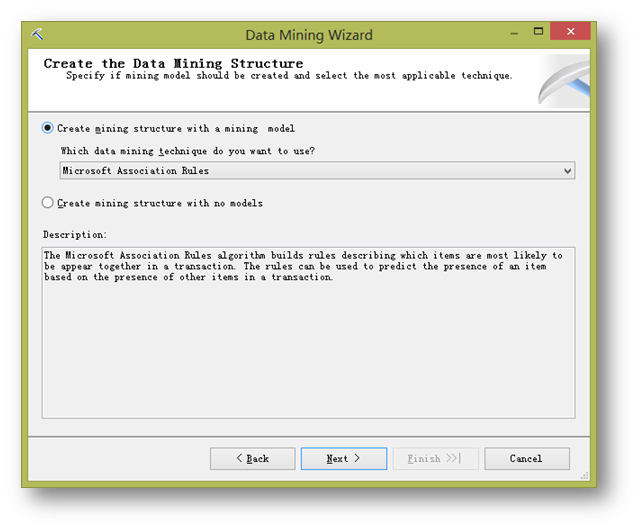Click the 'Description:' label
Viewport: 639px width, 530px height.
(x=75, y=235)
